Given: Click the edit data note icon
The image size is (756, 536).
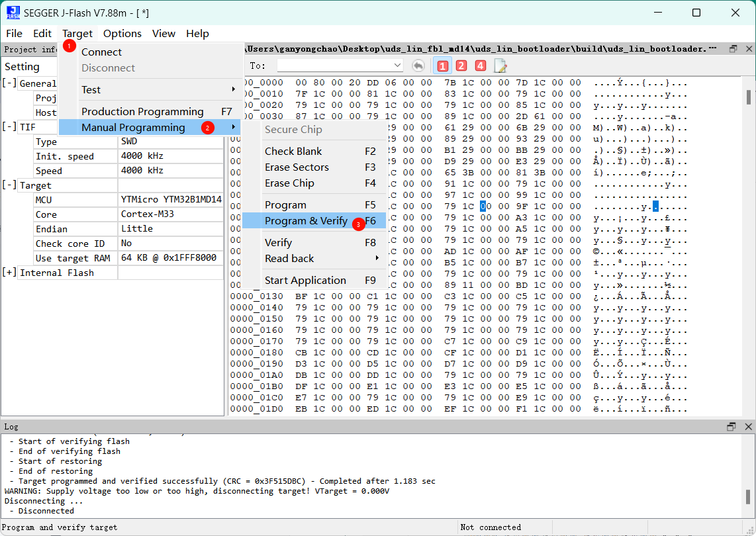Looking at the screenshot, I should tap(500, 66).
